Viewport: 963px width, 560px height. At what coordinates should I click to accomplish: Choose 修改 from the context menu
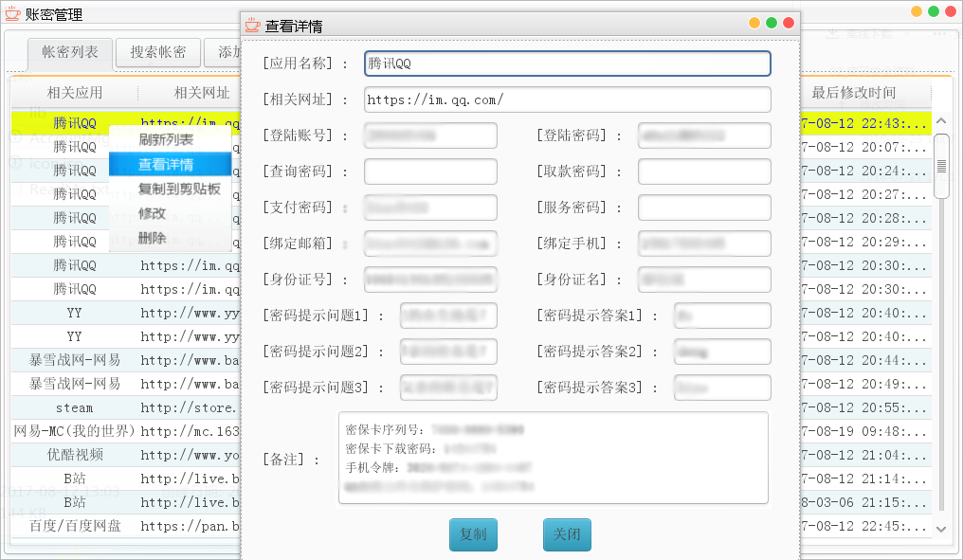(x=170, y=214)
